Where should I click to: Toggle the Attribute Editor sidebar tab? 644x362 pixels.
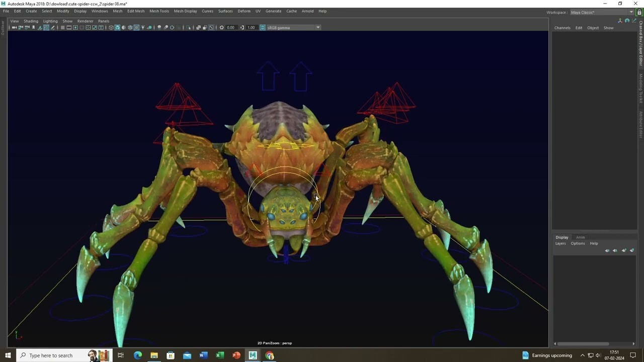pos(640,123)
